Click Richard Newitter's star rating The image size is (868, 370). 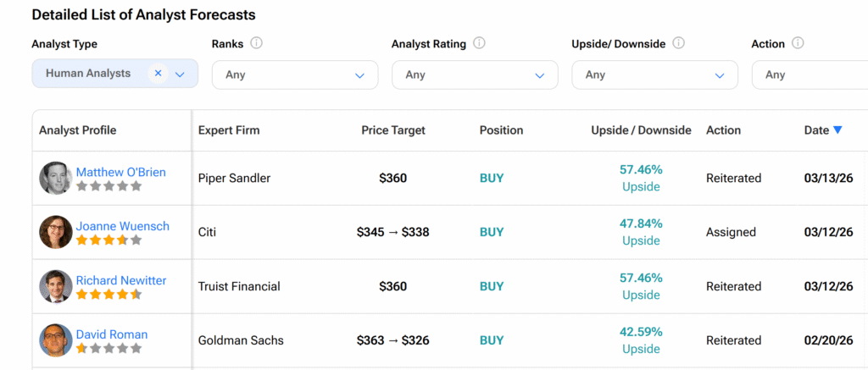click(108, 295)
